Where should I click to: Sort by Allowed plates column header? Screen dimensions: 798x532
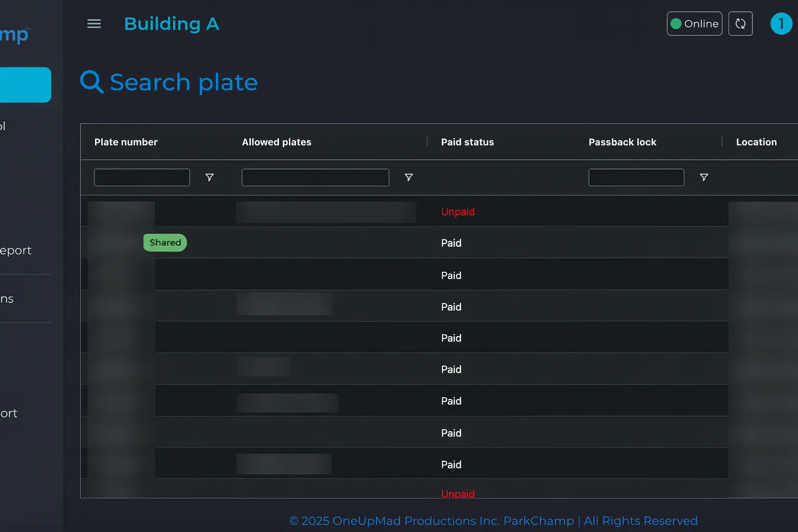click(276, 142)
